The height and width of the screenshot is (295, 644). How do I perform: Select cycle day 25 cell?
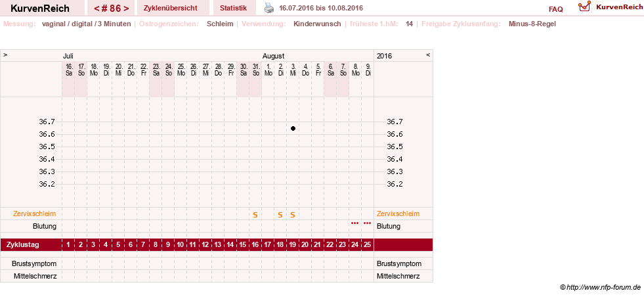[x=368, y=245]
